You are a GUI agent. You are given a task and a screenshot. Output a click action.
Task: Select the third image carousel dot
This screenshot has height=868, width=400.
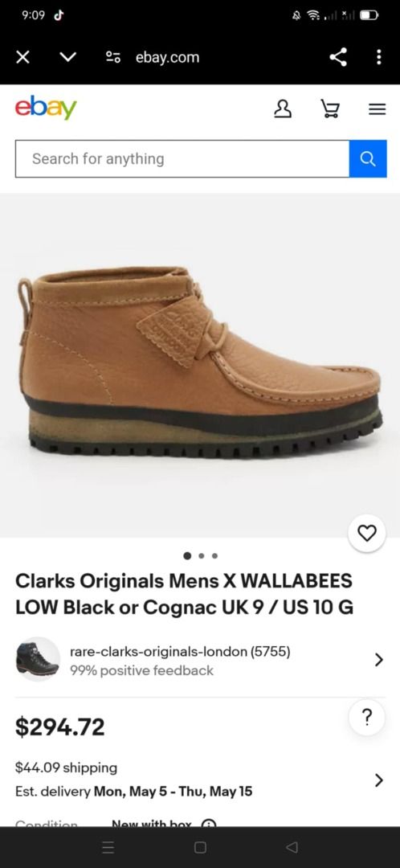pos(214,555)
